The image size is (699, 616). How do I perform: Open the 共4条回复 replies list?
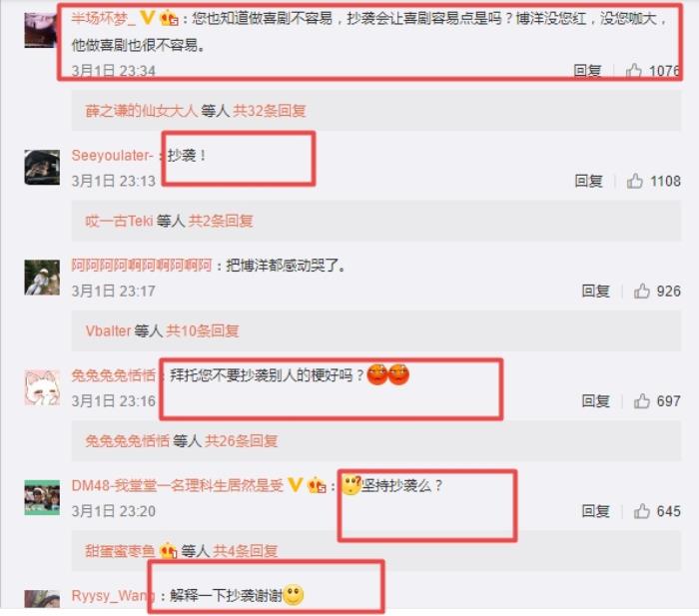click(x=246, y=551)
